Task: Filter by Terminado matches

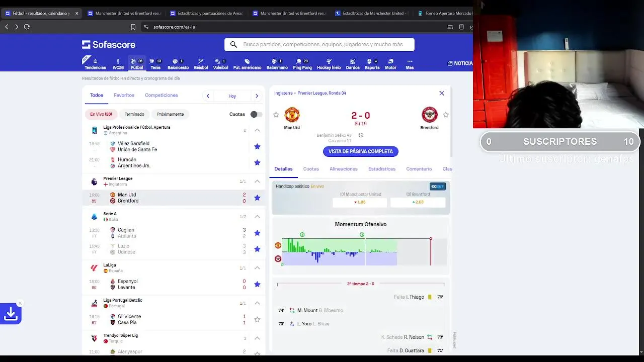Action: (x=134, y=114)
